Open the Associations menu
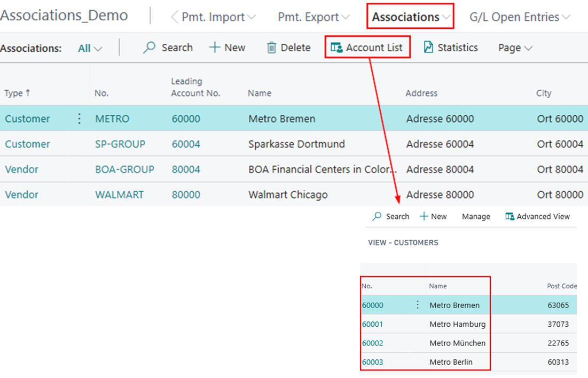This screenshot has height=378, width=588. (x=411, y=17)
